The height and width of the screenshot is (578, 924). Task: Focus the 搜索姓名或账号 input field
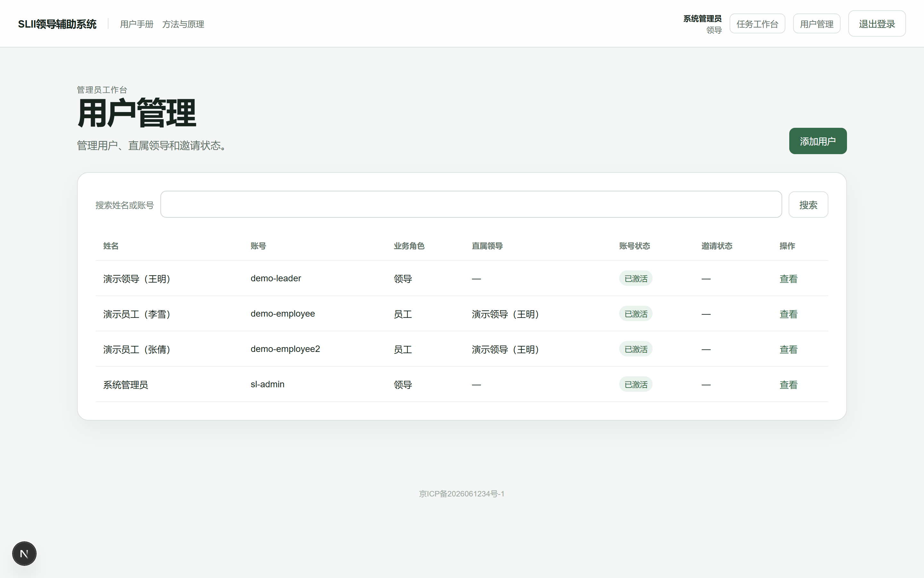(x=471, y=205)
